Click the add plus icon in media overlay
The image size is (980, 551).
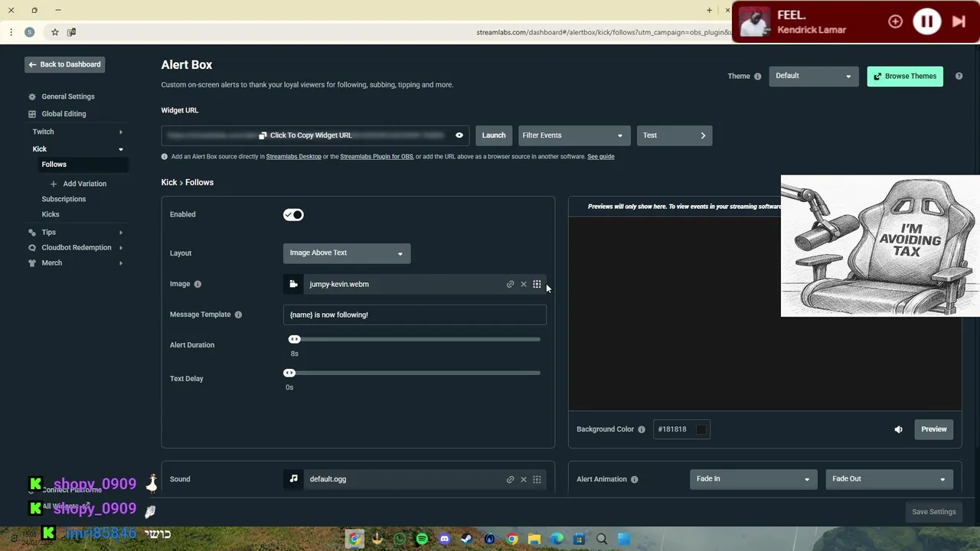895,21
